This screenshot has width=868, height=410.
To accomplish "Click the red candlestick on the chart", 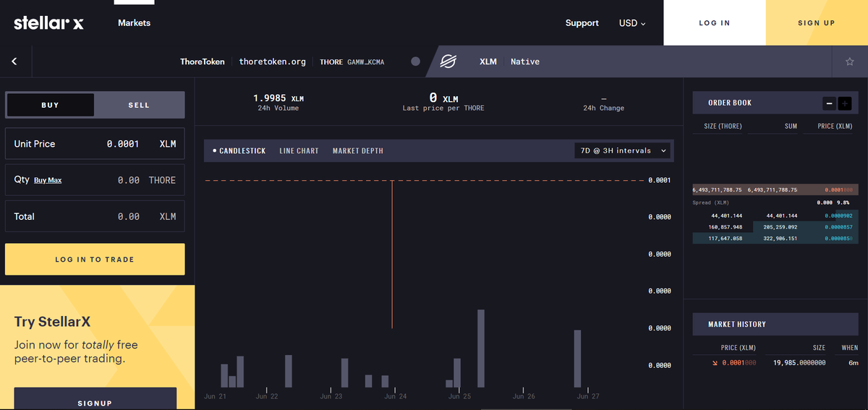I will (393, 254).
